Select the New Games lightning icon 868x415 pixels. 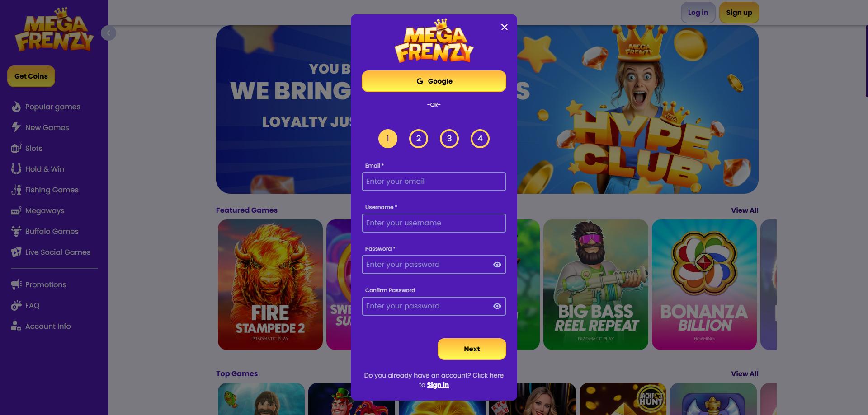tap(16, 127)
